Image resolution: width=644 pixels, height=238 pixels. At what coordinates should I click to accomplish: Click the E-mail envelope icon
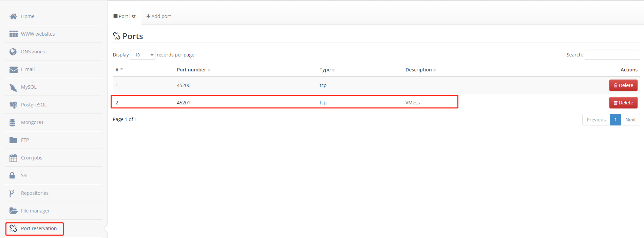[13, 69]
